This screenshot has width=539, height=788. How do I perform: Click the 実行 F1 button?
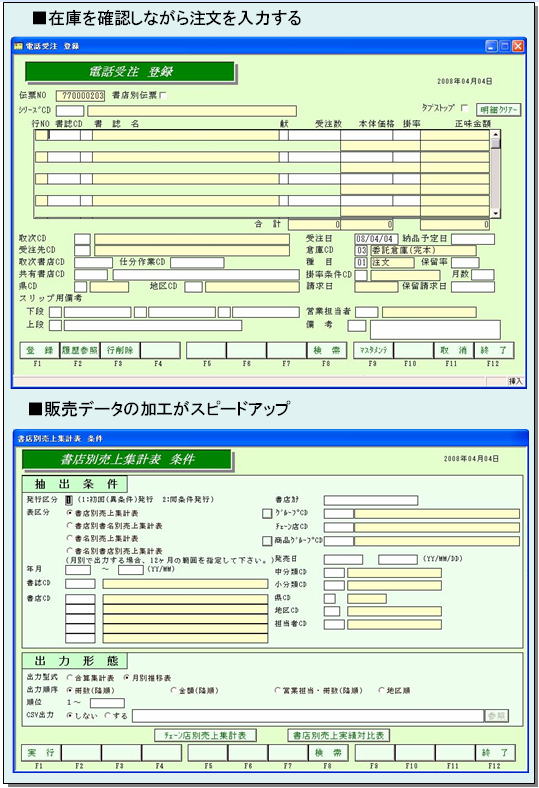tap(41, 753)
